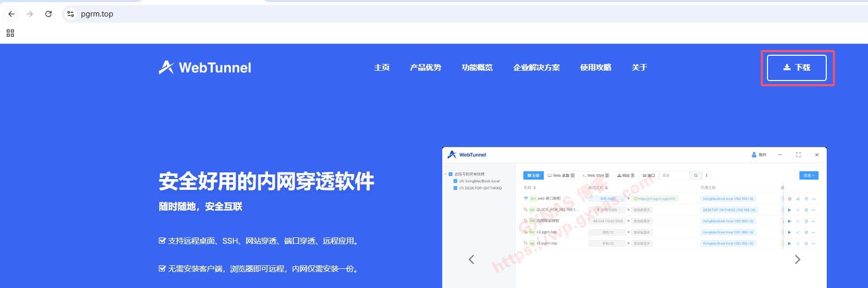
Task: Open the 产品优势 navigation item
Action: 425,68
